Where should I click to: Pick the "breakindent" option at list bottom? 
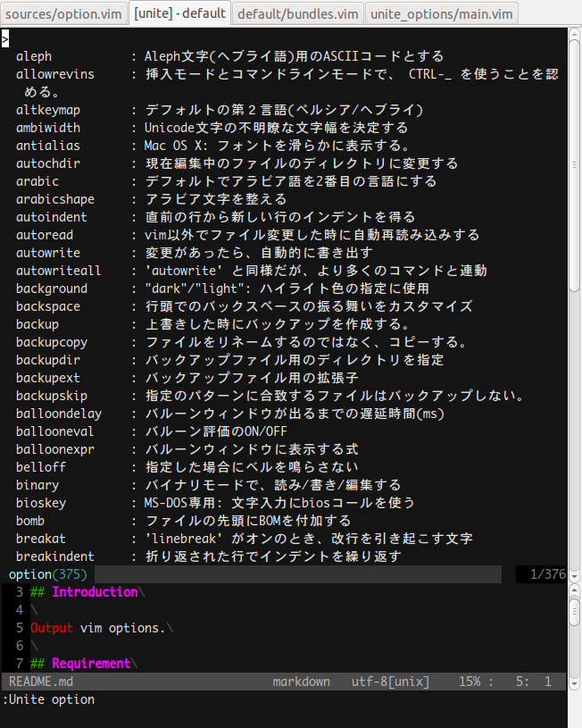coord(55,556)
